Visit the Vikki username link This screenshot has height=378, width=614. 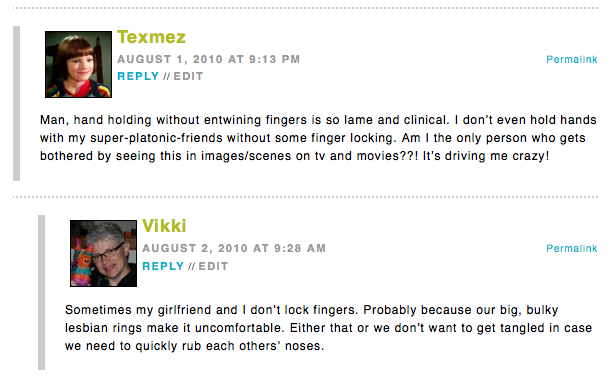[164, 226]
